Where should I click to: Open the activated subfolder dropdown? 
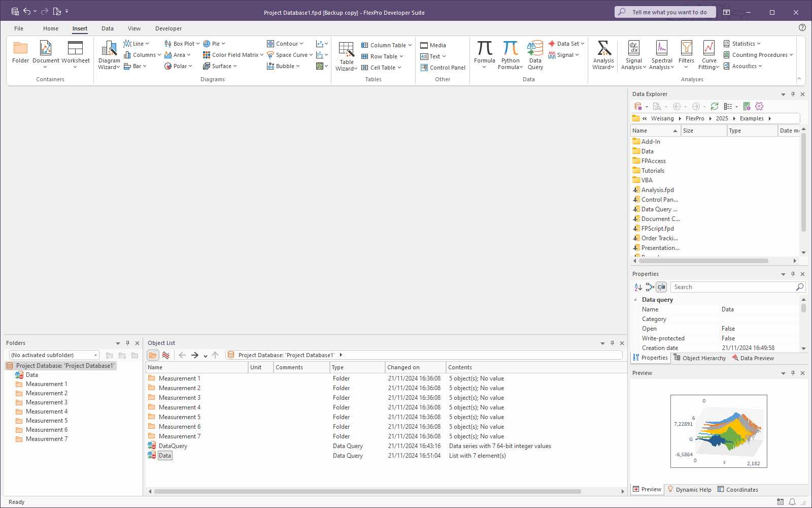point(95,355)
